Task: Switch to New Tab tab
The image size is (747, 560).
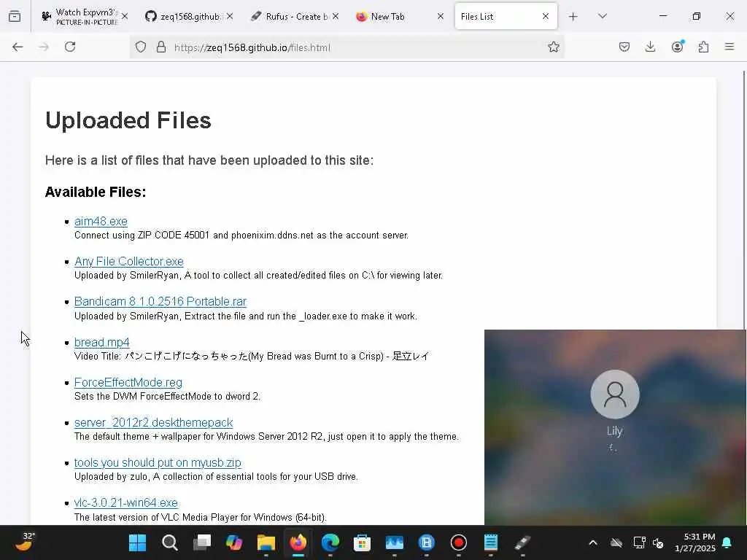Action: (x=400, y=17)
